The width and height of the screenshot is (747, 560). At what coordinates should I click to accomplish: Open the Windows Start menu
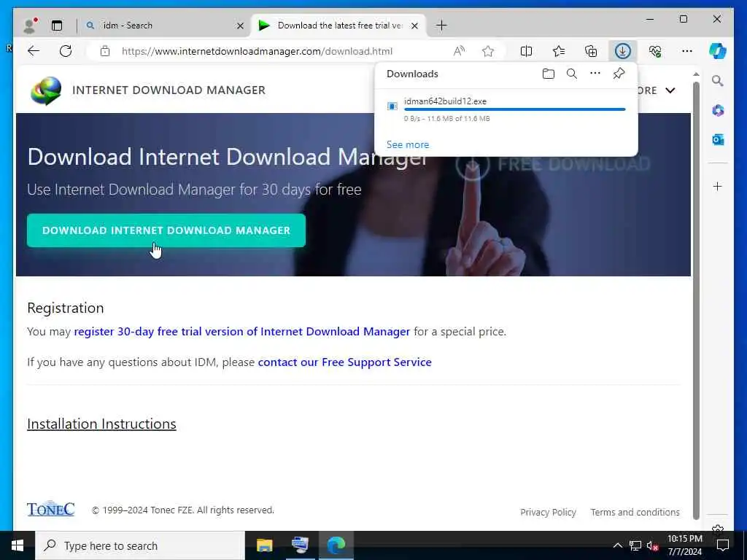click(18, 545)
